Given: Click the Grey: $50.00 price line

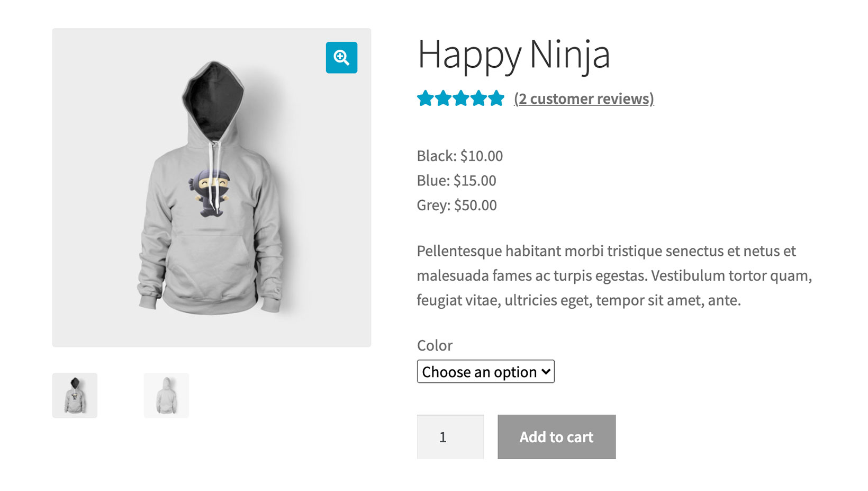Looking at the screenshot, I should [456, 205].
